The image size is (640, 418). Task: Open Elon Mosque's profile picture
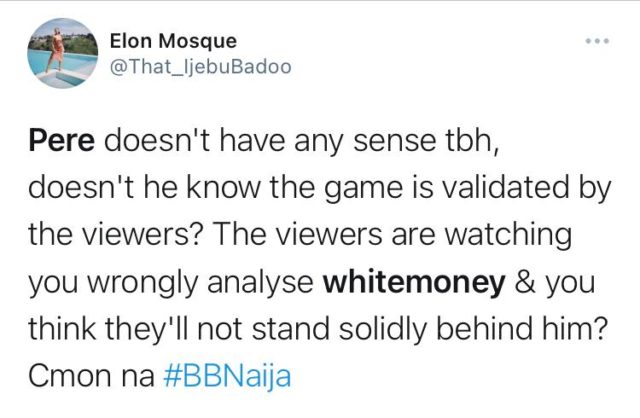[x=62, y=53]
